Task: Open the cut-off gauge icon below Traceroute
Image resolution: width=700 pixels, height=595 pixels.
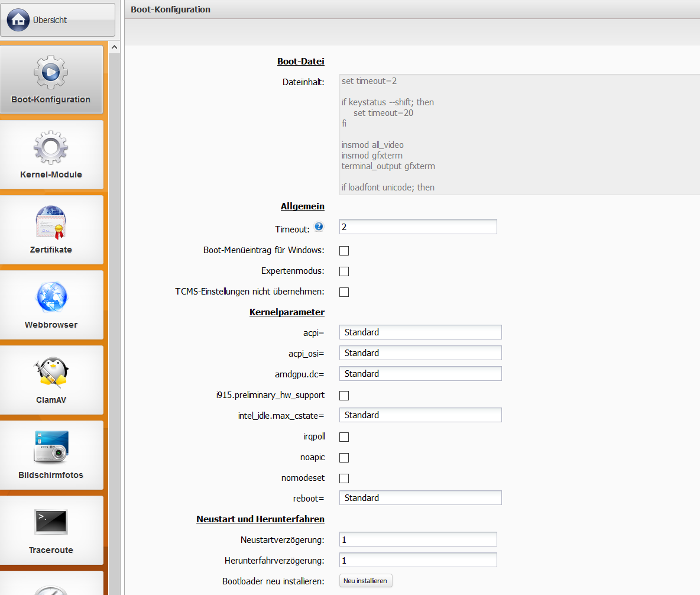Action: (x=51, y=590)
